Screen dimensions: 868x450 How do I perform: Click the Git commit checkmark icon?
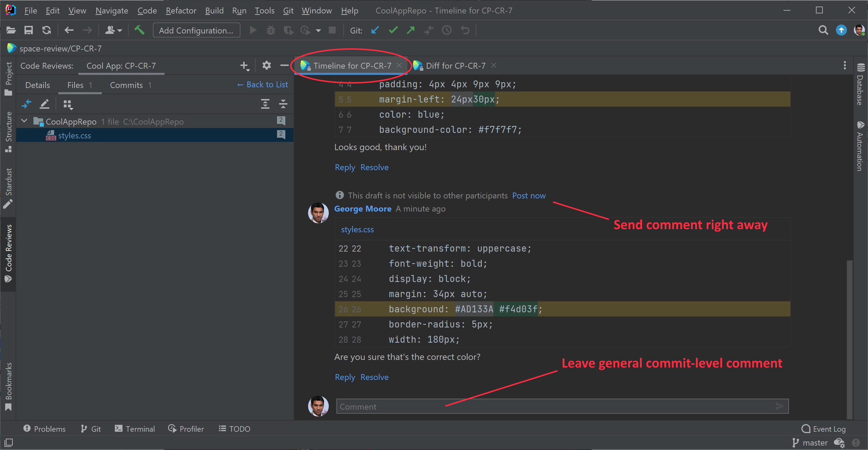393,30
